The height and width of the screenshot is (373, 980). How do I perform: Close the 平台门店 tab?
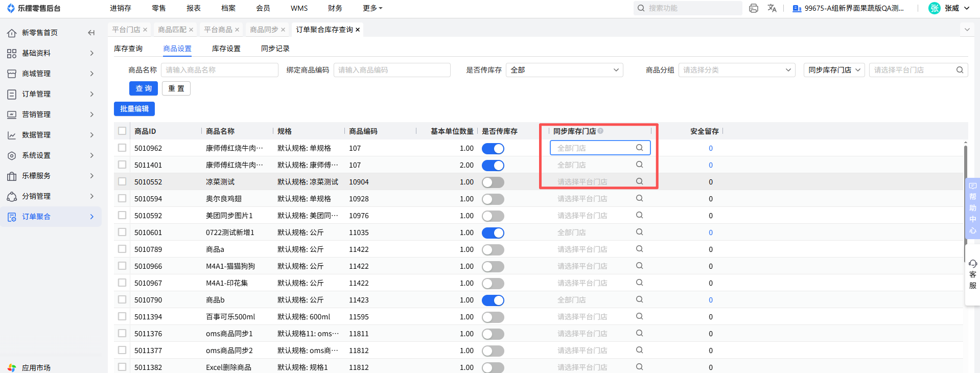point(145,30)
